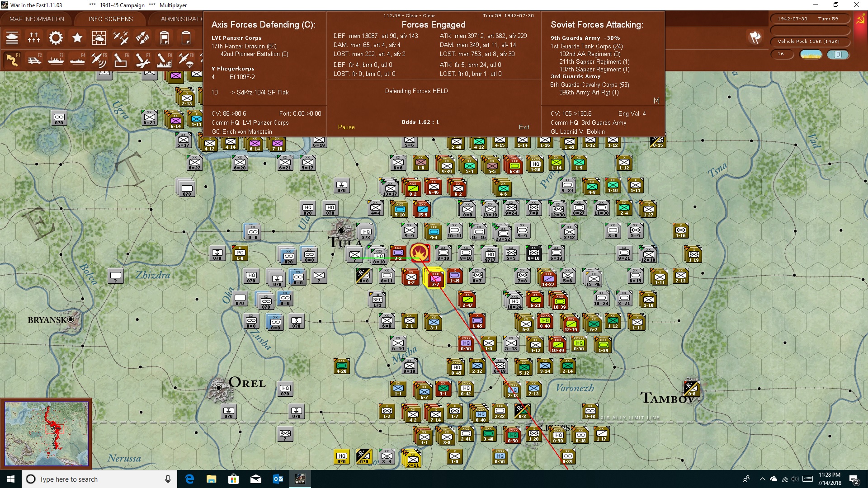Toggle F6 bomb unit mode

point(121,60)
